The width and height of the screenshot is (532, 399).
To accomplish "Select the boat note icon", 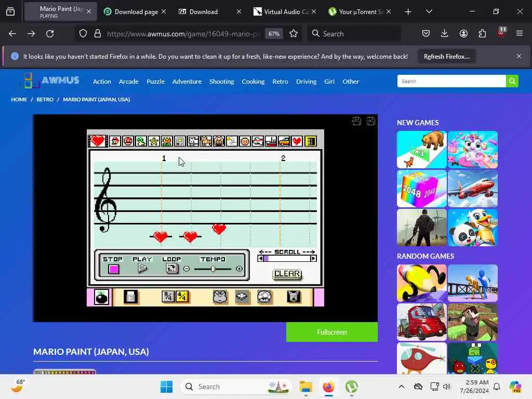I will pos(271,141).
